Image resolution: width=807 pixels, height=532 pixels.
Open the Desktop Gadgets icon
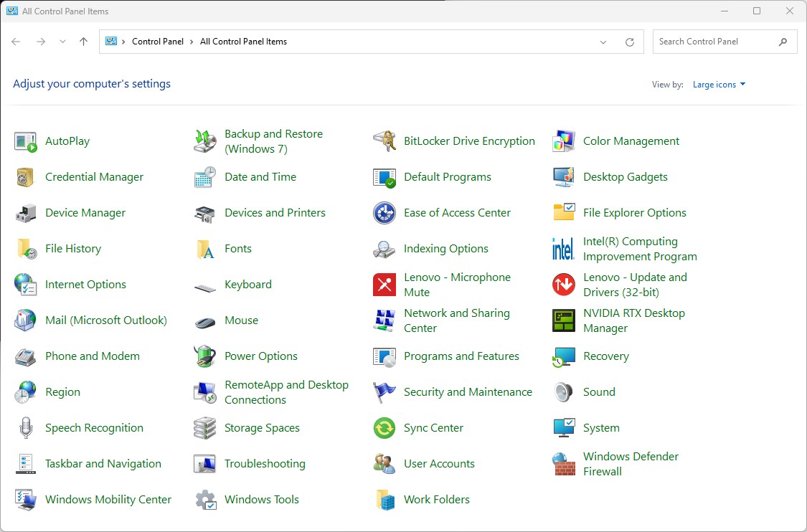pyautogui.click(x=564, y=177)
